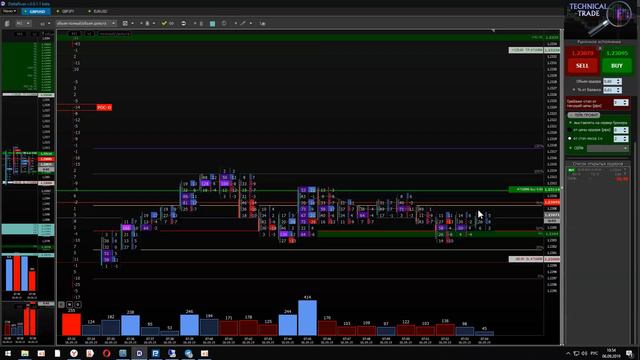Open the dropdown at the green section bottom

coord(607,148)
